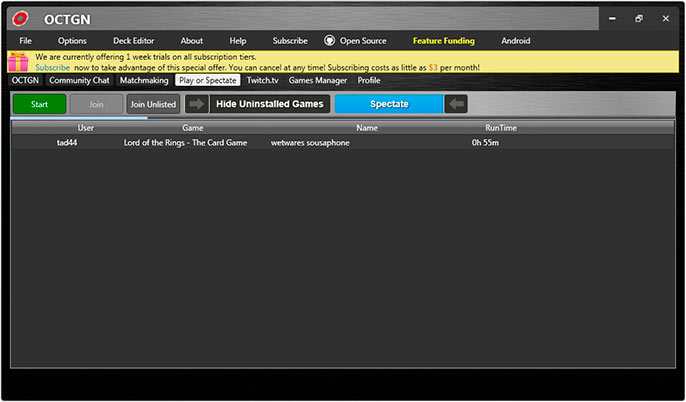Close the OCTGN window

[x=666, y=18]
